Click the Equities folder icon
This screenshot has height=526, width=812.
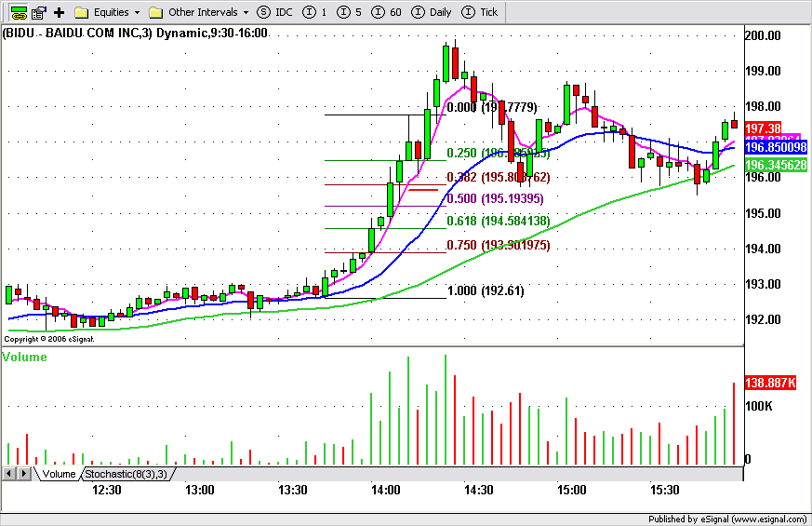click(81, 12)
